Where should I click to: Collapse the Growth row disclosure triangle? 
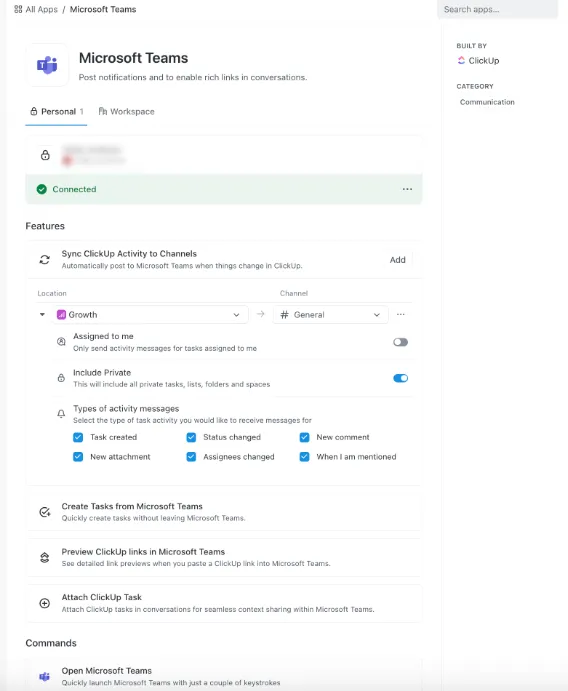coord(42,315)
